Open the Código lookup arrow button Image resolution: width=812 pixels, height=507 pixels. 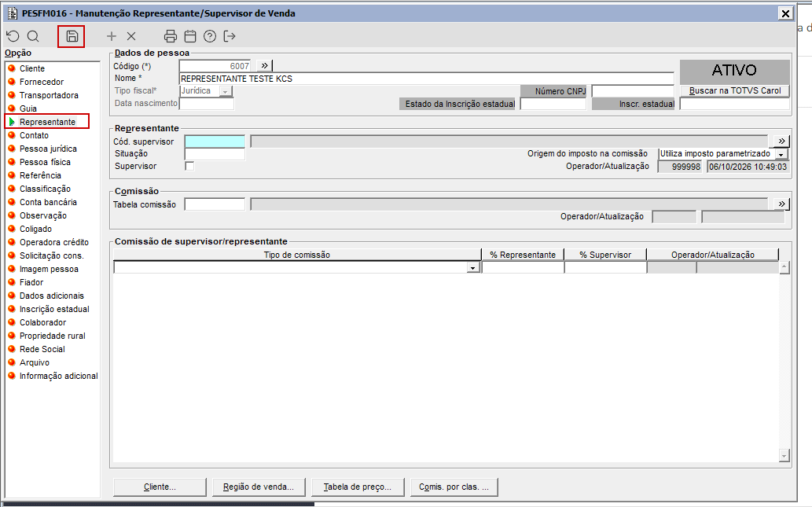(265, 66)
